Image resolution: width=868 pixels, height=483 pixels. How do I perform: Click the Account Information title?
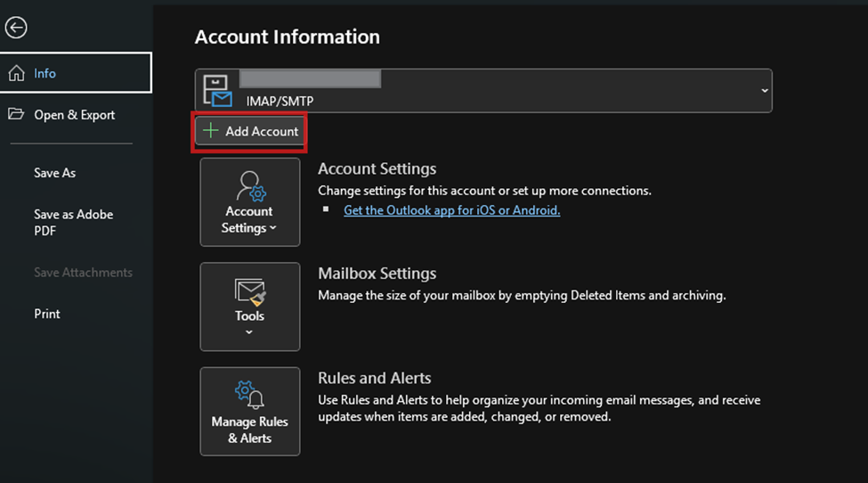[x=288, y=37]
